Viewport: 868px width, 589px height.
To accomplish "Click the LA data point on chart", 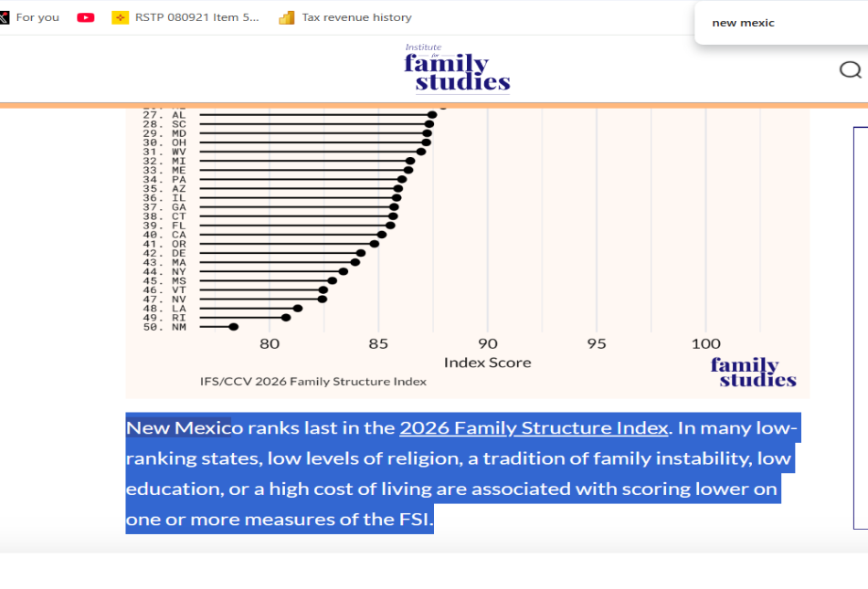I will click(x=298, y=308).
